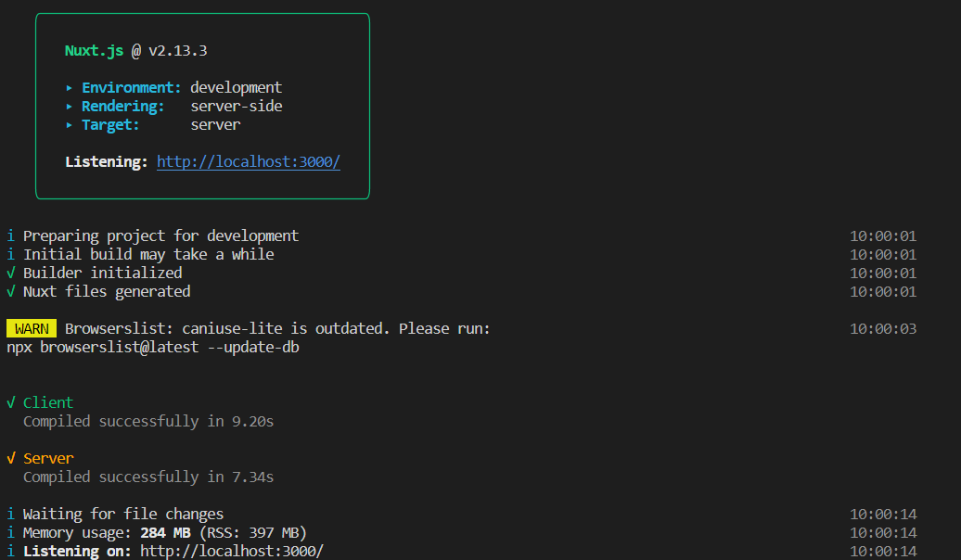Click the 'Builder initialized' line
This screenshot has width=961, height=560.
[x=102, y=273]
